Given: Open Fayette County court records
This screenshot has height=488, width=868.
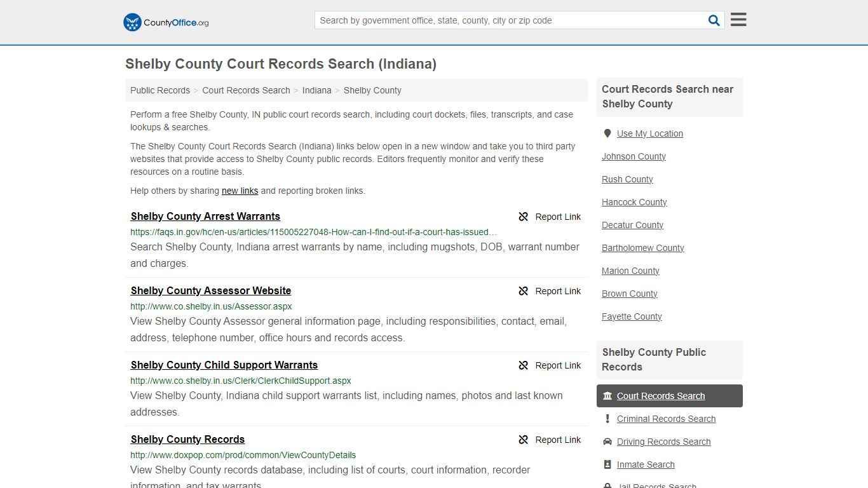Looking at the screenshot, I should click(x=632, y=316).
